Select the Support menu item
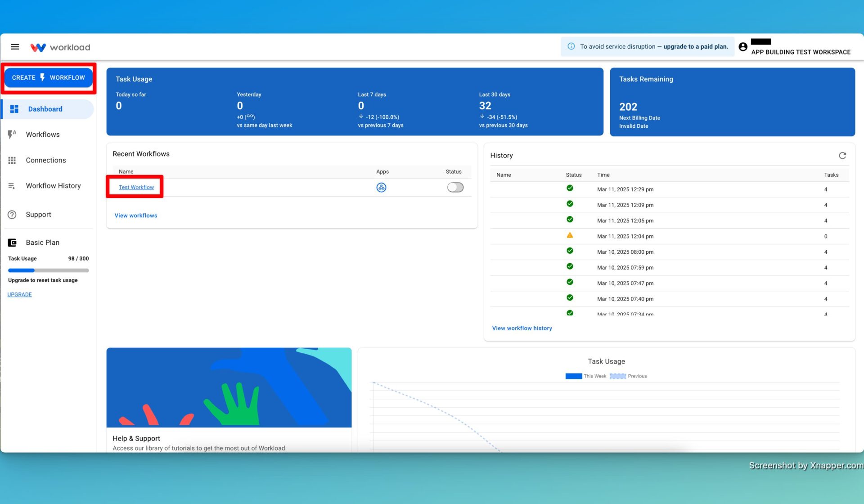The width and height of the screenshot is (864, 504). point(38,215)
